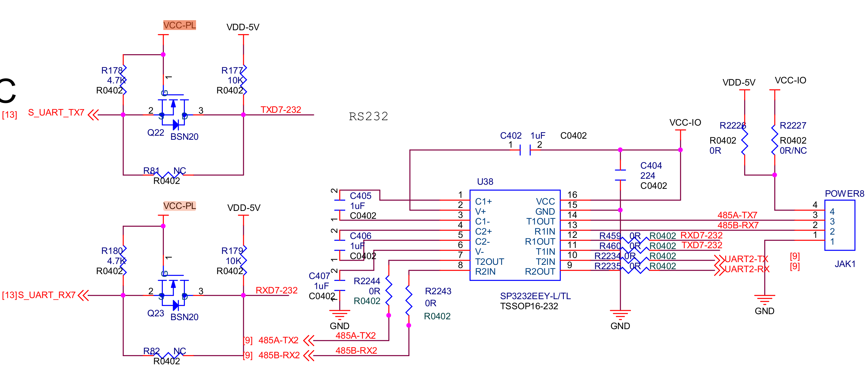Select the T1OUT pin label on U38
Screen dimensions: 868x370
540,222
